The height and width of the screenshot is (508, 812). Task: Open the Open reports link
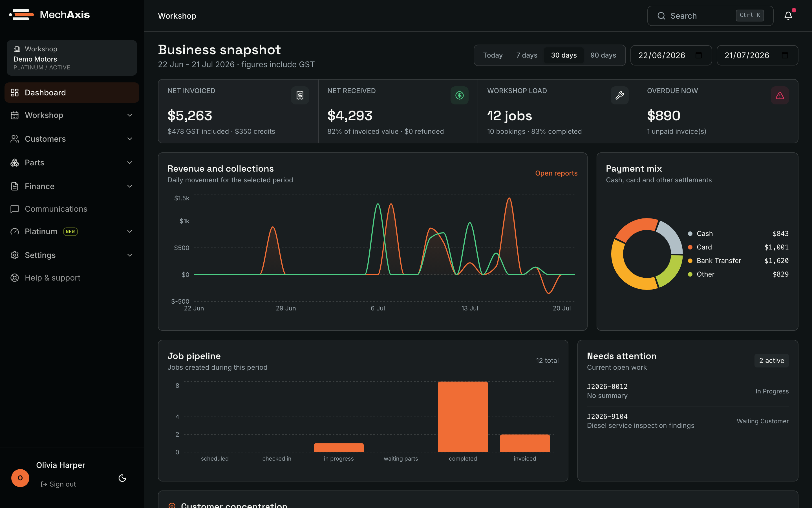(x=556, y=173)
